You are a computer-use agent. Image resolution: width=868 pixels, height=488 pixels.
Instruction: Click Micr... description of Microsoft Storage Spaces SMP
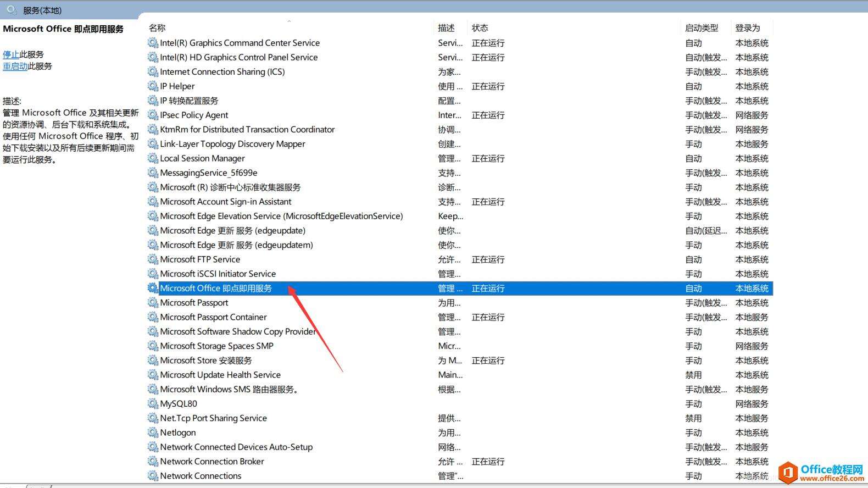pyautogui.click(x=449, y=346)
